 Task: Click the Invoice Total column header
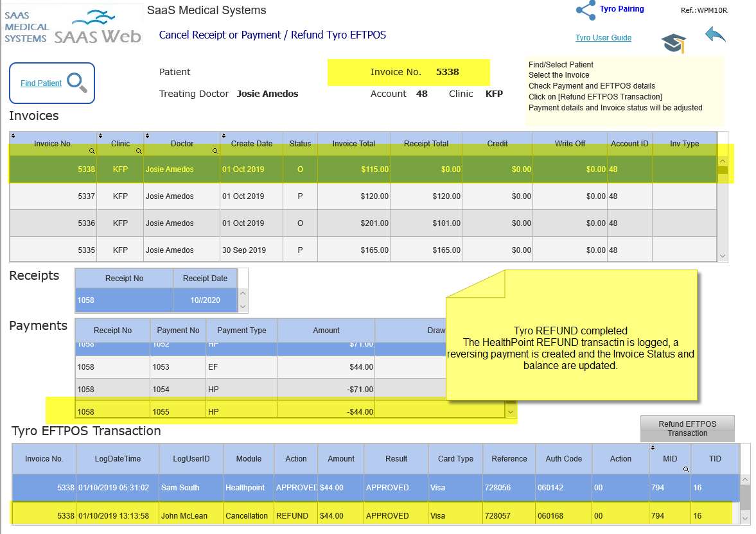pos(354,144)
